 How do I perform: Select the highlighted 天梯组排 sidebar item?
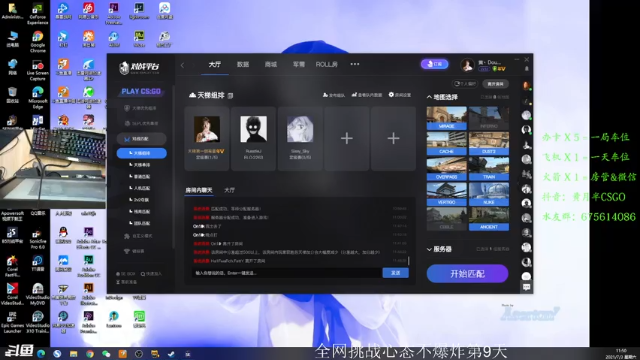(x=141, y=153)
